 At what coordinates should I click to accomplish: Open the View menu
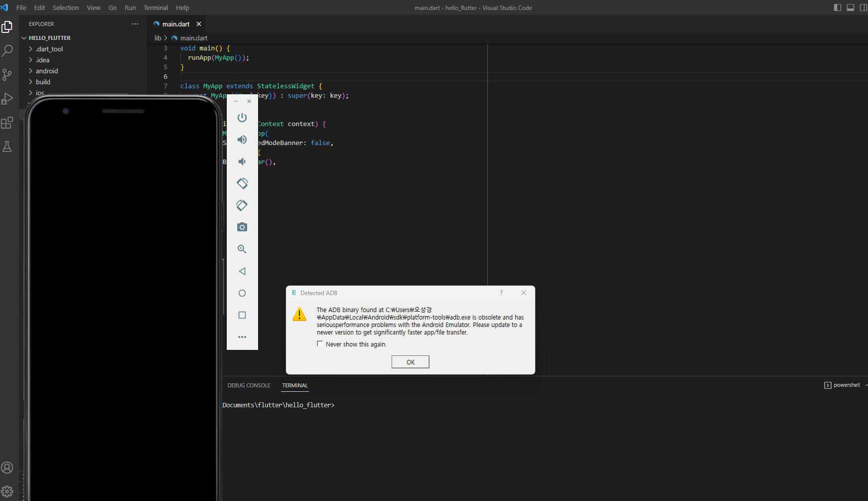(x=94, y=7)
